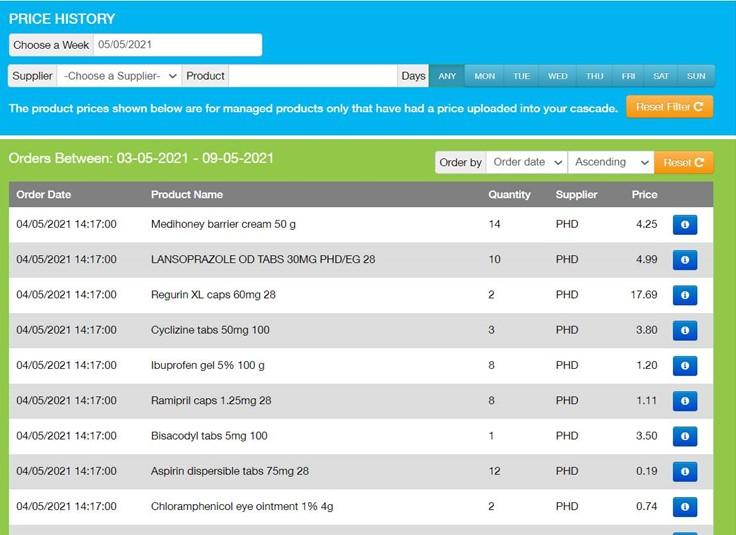736x535 pixels.
Task: Toggle the SUN day filter
Action: click(696, 76)
